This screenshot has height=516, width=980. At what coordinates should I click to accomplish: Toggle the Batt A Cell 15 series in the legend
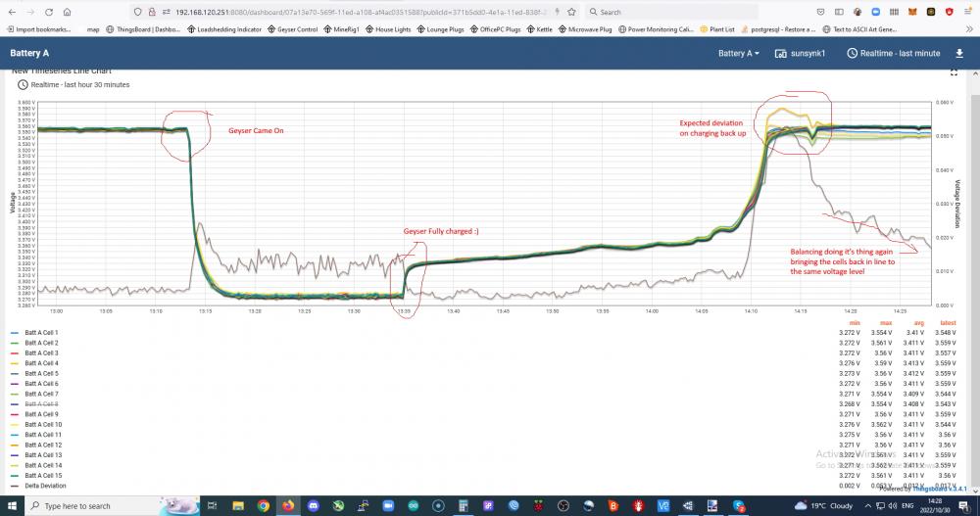pos(43,476)
